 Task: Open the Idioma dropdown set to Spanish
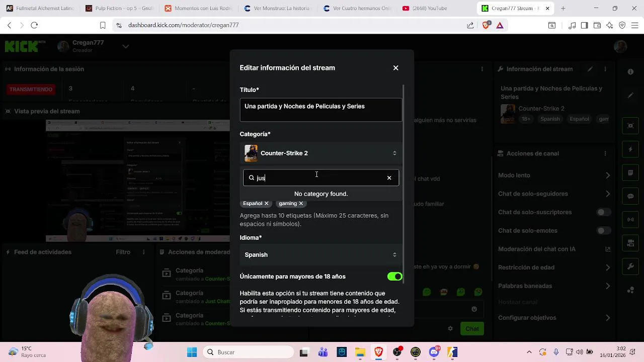click(x=321, y=255)
